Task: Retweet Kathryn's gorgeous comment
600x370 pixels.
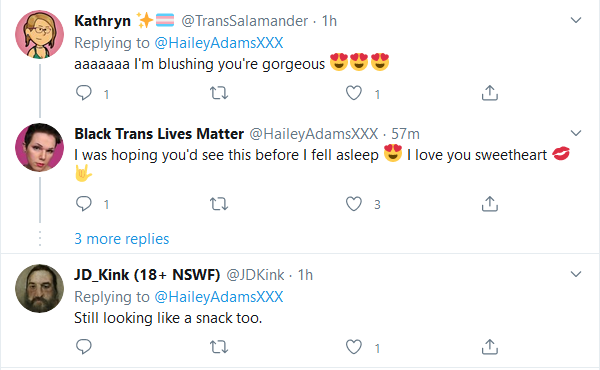Action: (219, 93)
